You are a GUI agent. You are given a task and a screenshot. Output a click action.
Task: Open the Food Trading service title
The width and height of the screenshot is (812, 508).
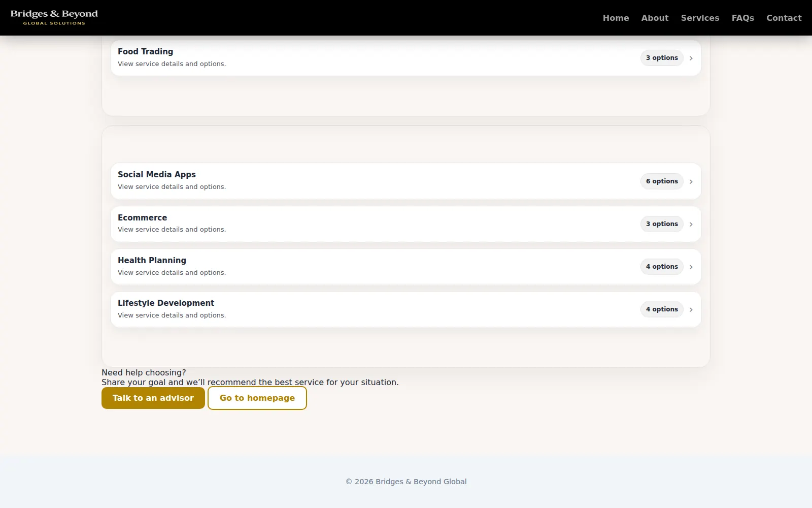click(x=145, y=51)
